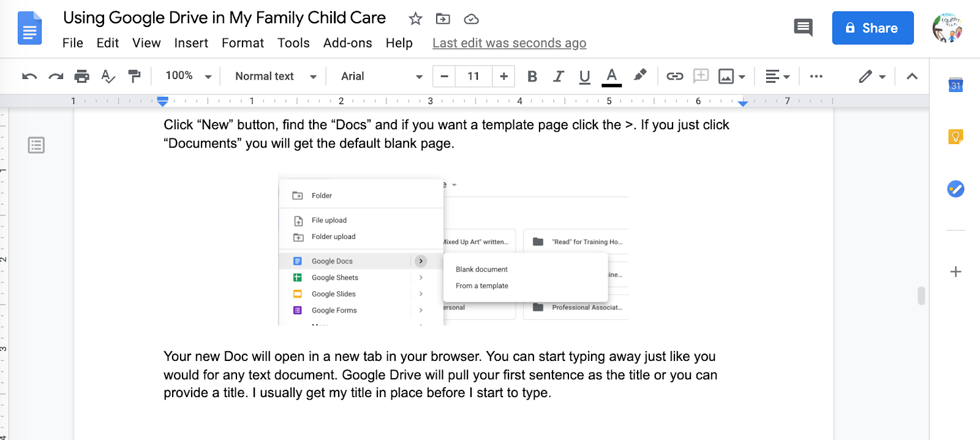Screen dimensions: 980x440
Task: Redo the last action
Action: [56, 77]
